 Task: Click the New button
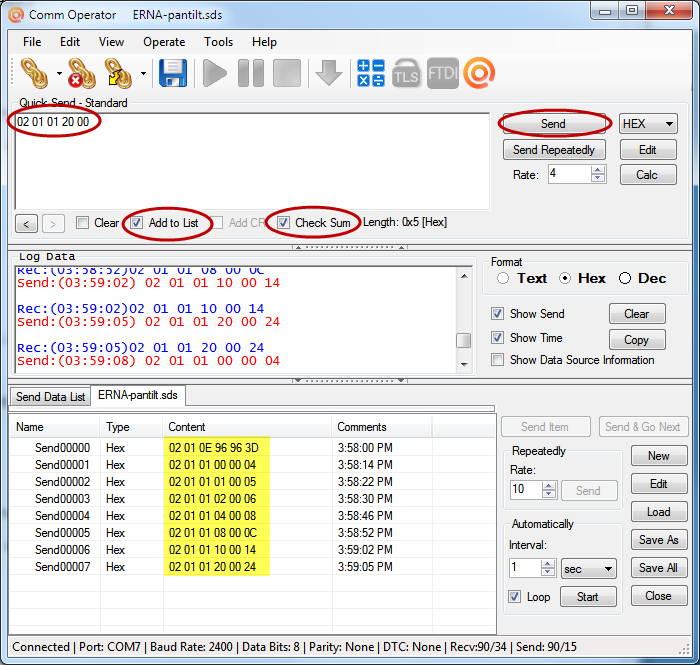coord(659,456)
